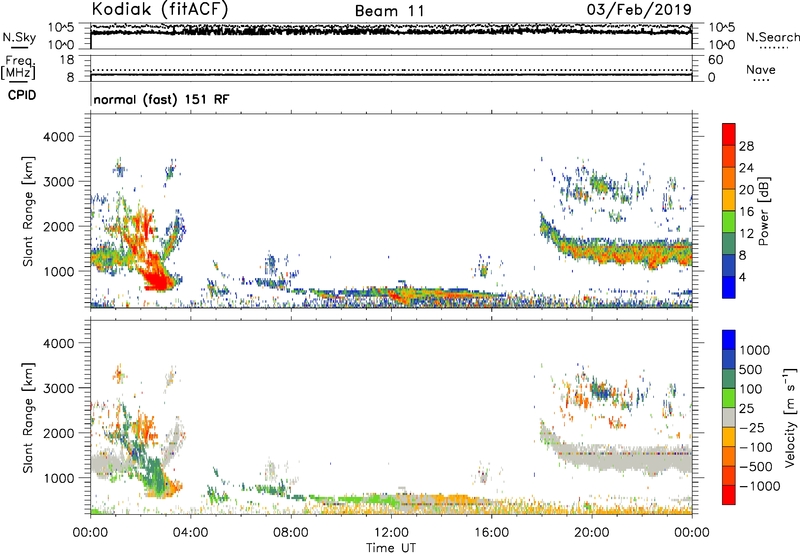
Task: Click the strong red echo near 03:00 in power plot
Action: pos(159,279)
